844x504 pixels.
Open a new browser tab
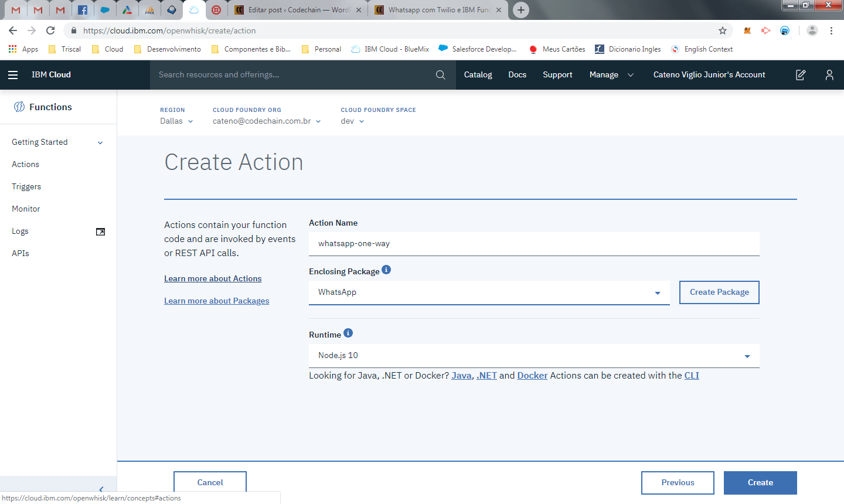[520, 10]
